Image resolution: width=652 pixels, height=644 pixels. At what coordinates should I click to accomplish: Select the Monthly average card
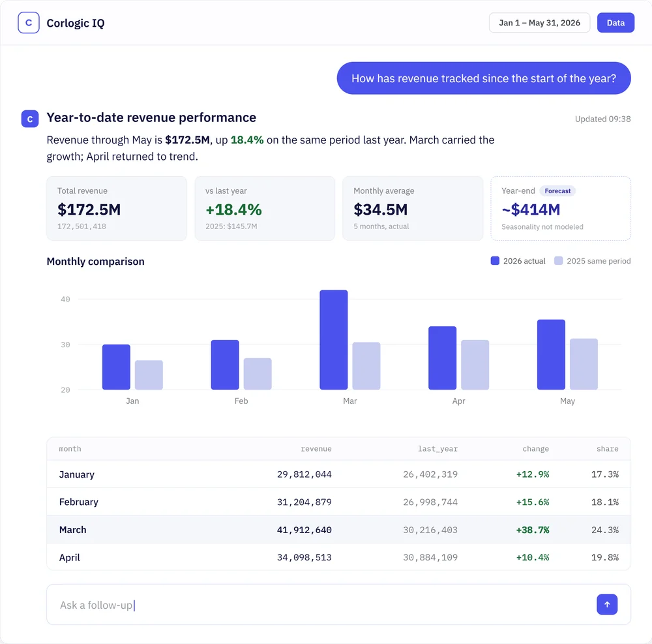(413, 208)
